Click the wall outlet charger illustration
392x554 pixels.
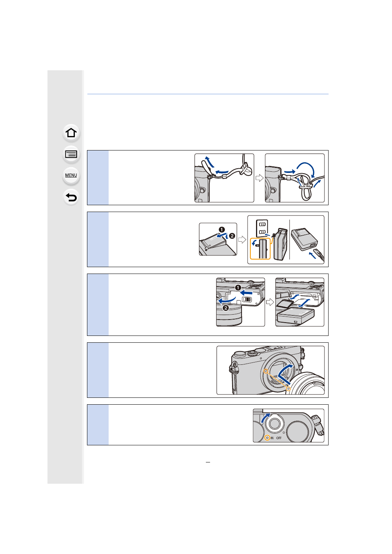[x=286, y=240]
